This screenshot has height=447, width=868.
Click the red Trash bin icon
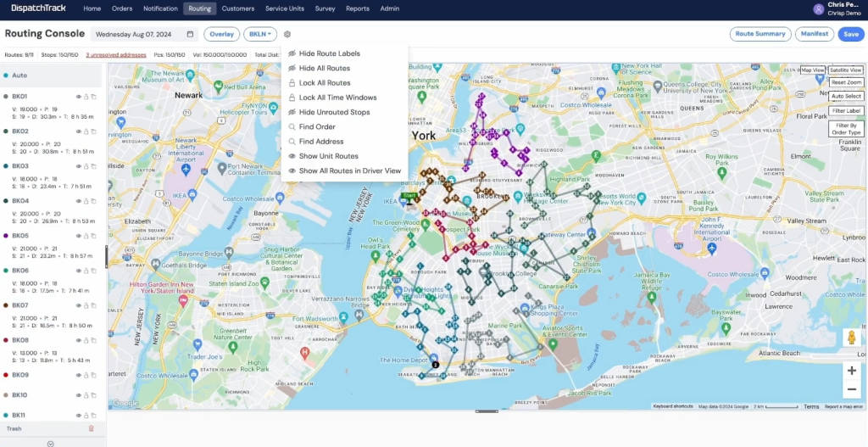tap(92, 428)
